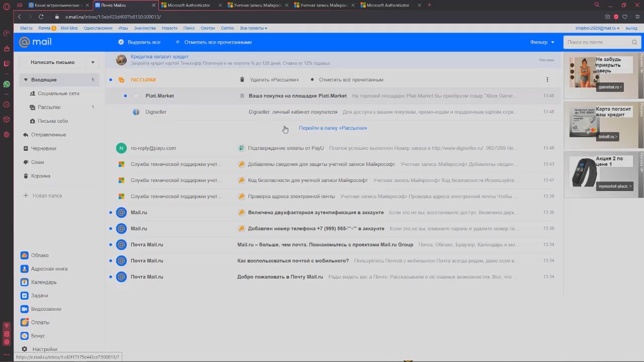
Task: Toggle the checkbox on the Plati.Market email
Action: tap(136, 96)
